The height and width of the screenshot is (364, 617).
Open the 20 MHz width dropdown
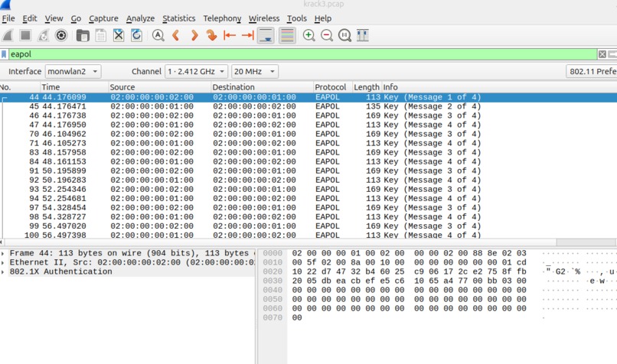[255, 72]
